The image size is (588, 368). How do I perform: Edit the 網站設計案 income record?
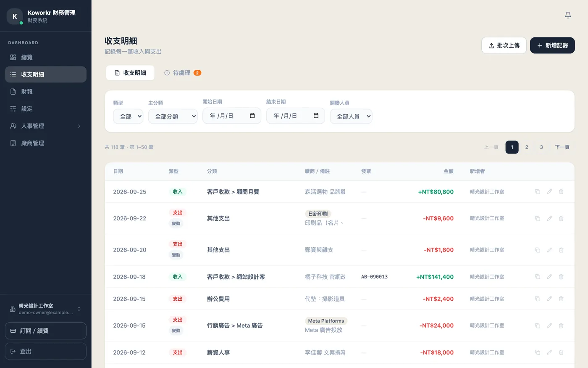click(x=549, y=277)
